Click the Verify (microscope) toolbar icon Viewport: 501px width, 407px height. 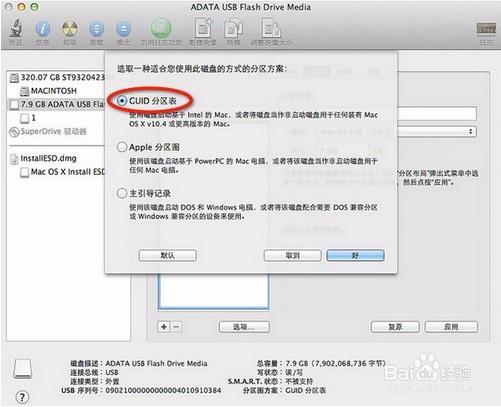pyautogui.click(x=16, y=29)
